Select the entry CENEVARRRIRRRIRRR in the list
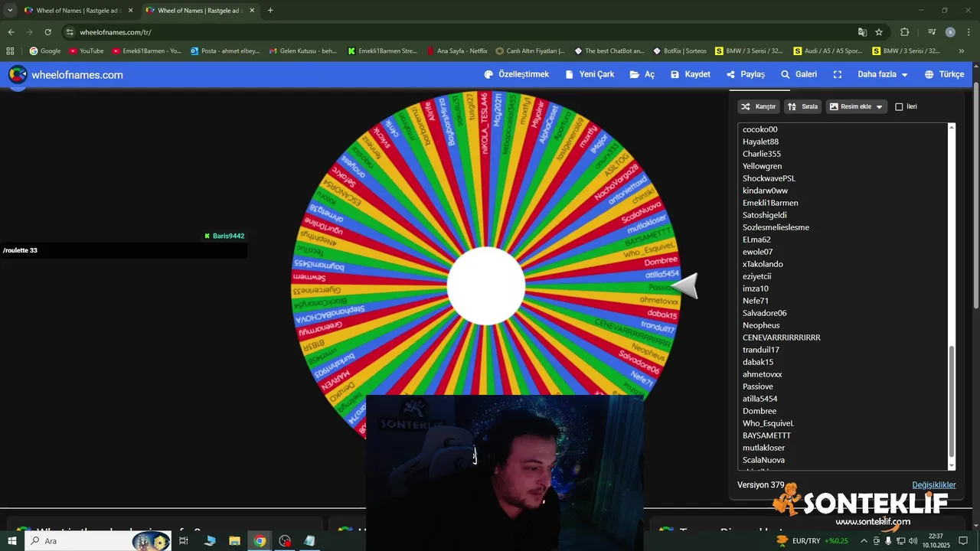 coord(782,337)
